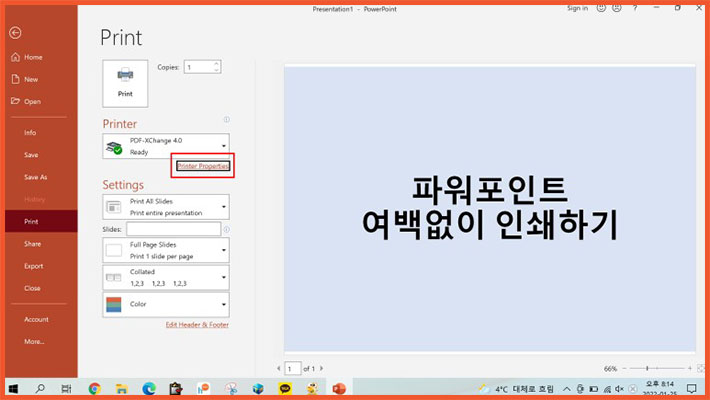Open the Full Page Slides layout dropdown
This screenshot has width=710, height=400.
(166, 250)
